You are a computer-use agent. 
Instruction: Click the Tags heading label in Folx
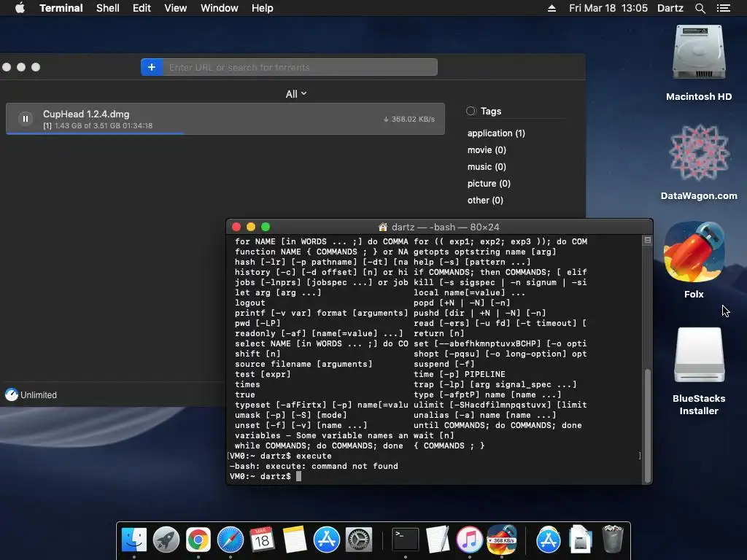(491, 111)
